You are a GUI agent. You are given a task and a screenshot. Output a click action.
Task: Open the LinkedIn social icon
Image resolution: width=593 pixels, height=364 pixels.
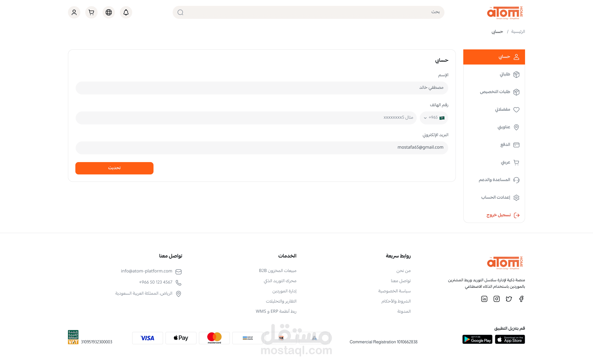click(484, 299)
